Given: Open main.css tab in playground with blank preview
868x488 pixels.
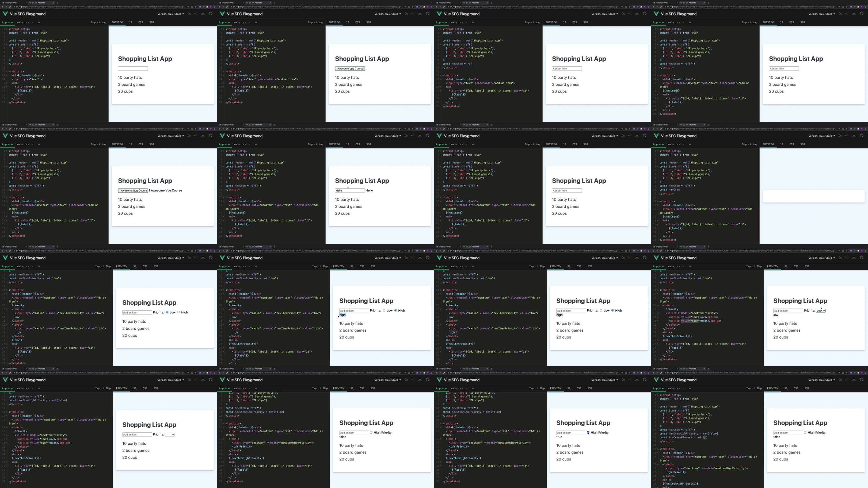Looking at the screenshot, I should pyautogui.click(x=674, y=145).
